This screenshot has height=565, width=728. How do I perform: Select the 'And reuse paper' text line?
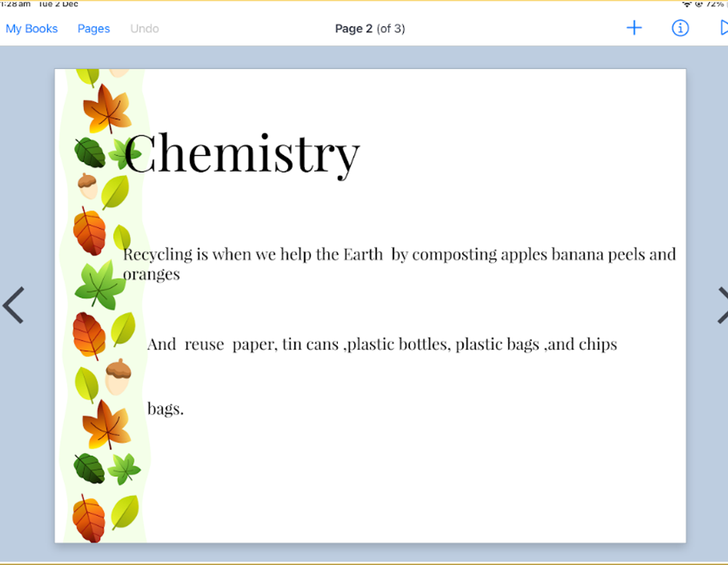click(382, 344)
